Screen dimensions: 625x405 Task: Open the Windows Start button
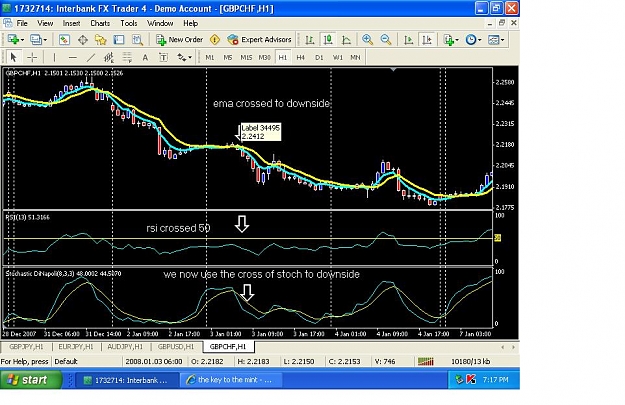point(31,379)
